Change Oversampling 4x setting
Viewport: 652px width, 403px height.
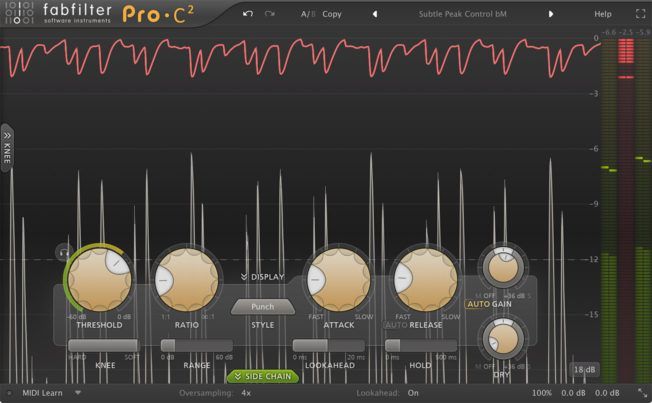(x=246, y=393)
